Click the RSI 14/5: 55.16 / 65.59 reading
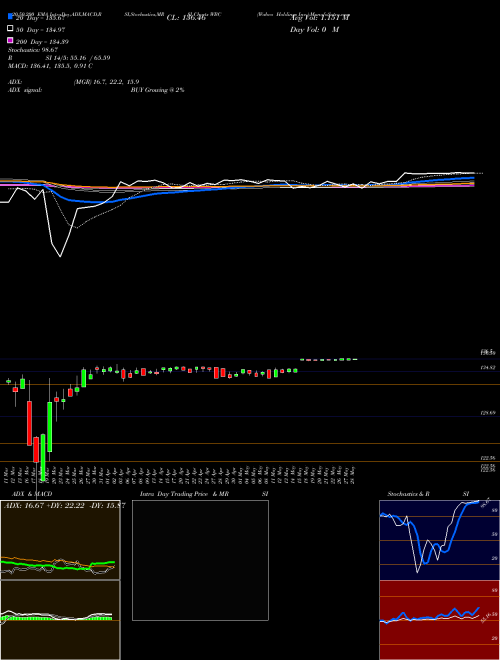The width and height of the screenshot is (500, 660). 59,58
